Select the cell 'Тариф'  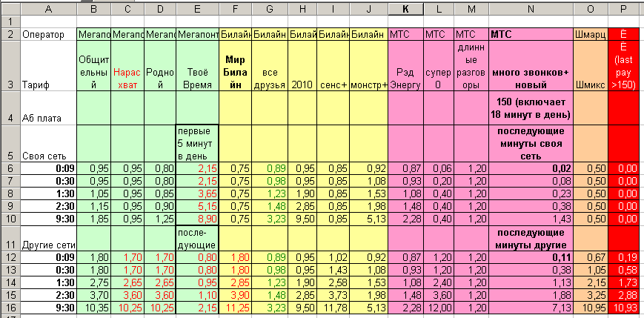(x=48, y=66)
